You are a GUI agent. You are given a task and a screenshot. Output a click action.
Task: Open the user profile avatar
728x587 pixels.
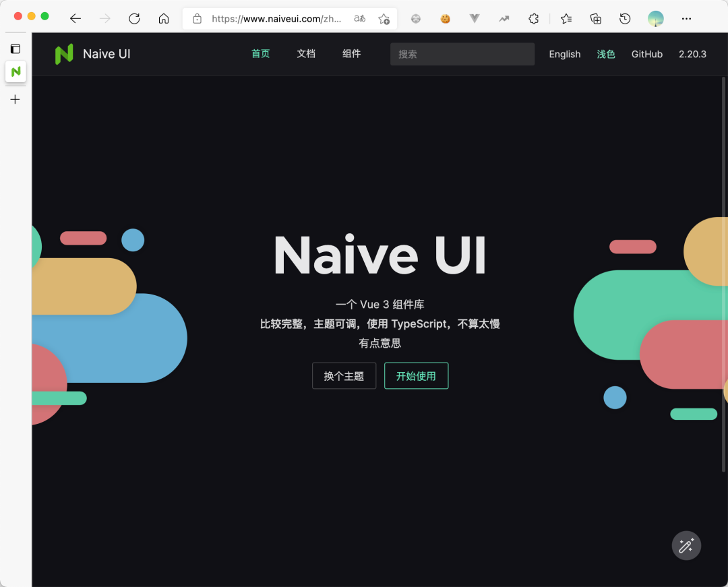[x=656, y=19]
